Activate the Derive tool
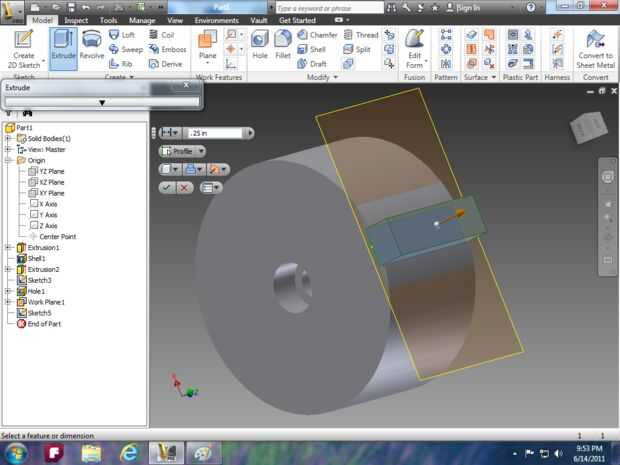 pos(165,64)
